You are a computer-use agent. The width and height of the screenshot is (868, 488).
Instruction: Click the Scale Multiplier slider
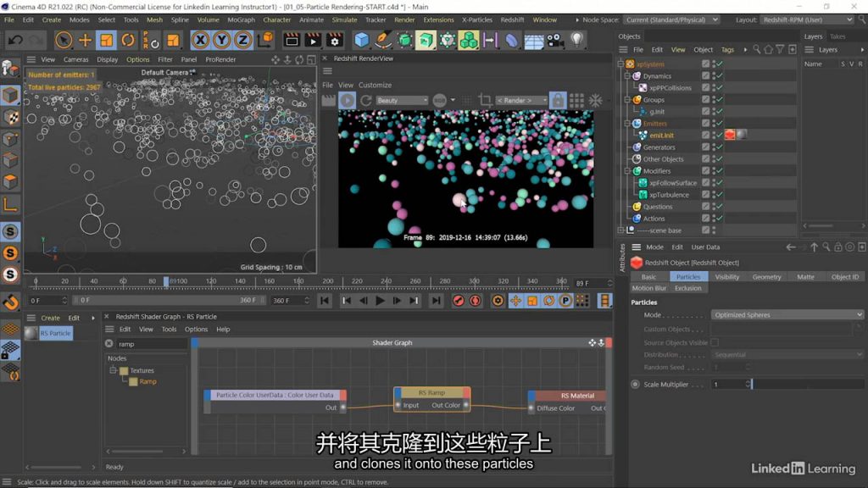point(807,385)
